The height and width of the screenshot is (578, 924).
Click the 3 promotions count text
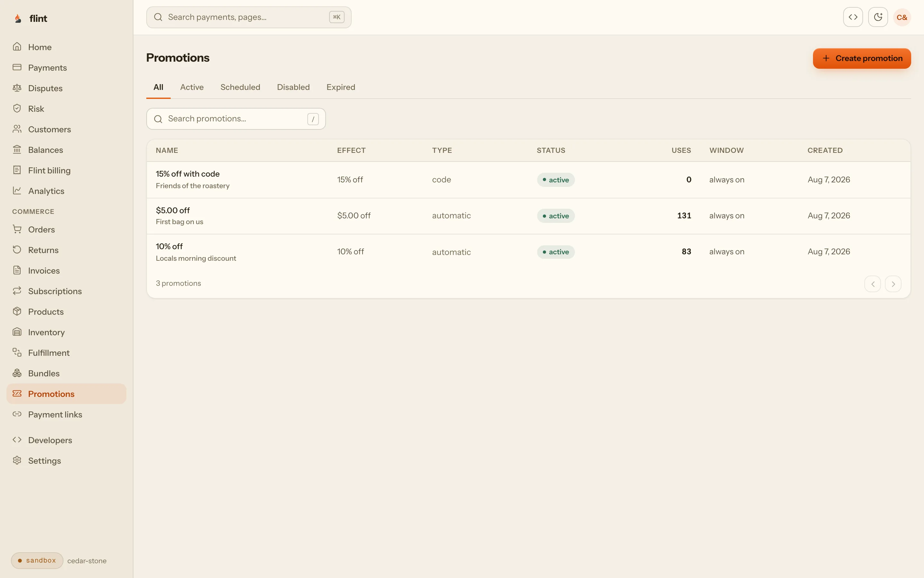coord(178,283)
